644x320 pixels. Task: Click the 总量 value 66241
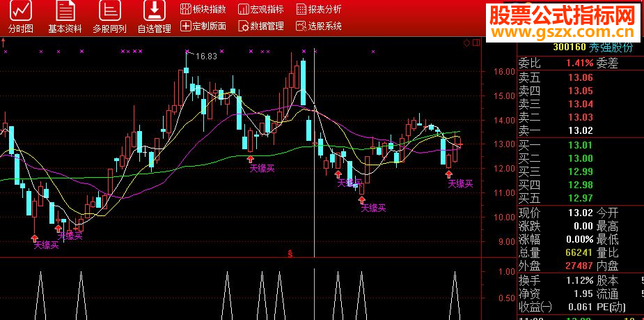click(579, 252)
